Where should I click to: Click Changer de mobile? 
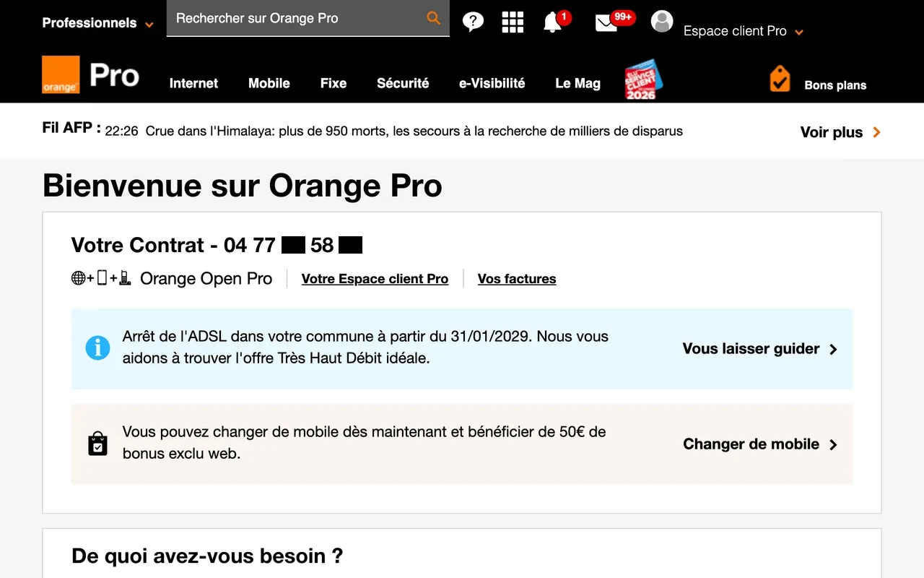[751, 444]
